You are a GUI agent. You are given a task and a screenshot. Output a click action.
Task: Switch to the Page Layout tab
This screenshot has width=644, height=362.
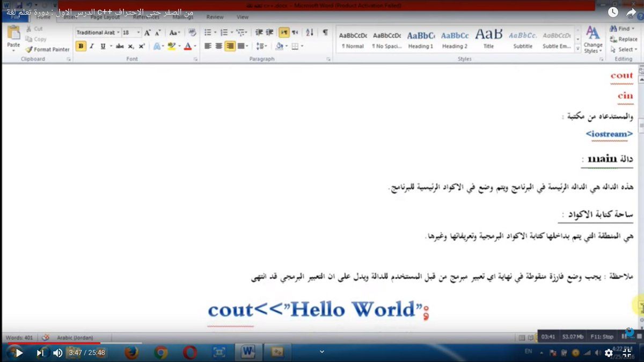pyautogui.click(x=105, y=17)
